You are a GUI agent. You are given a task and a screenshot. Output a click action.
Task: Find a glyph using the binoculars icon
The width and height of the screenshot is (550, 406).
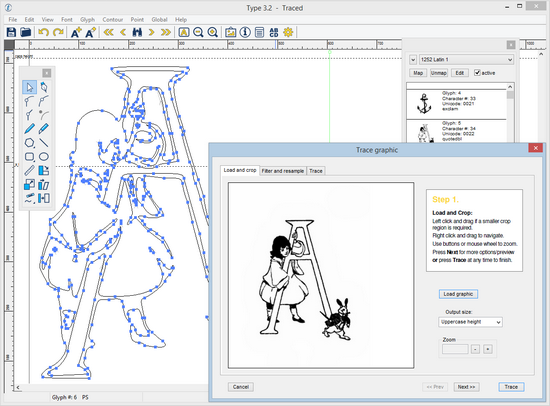pos(137,32)
